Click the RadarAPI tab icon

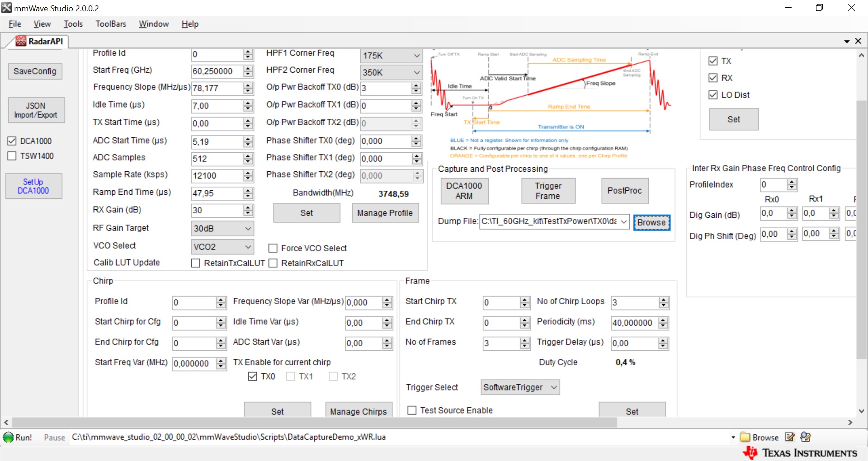click(21, 41)
